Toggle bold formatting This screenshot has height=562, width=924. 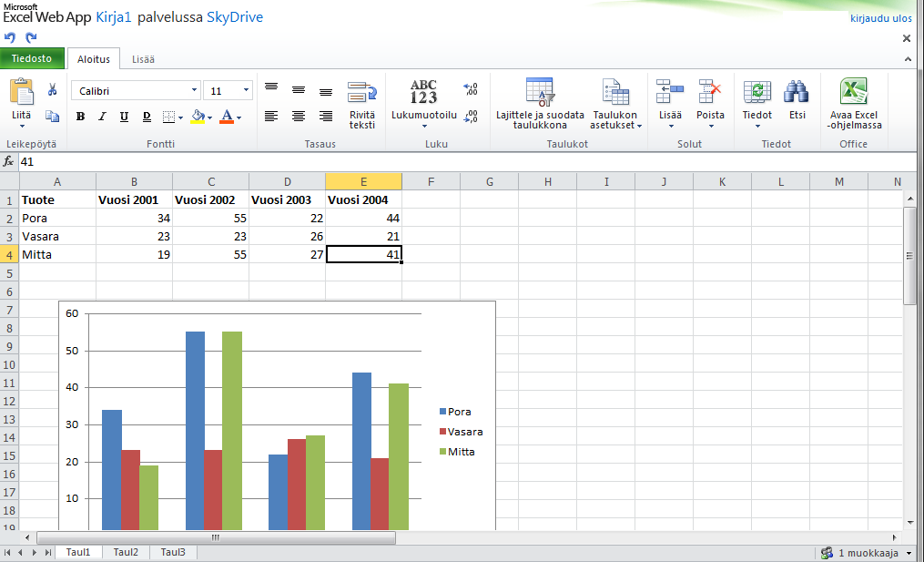(x=80, y=117)
